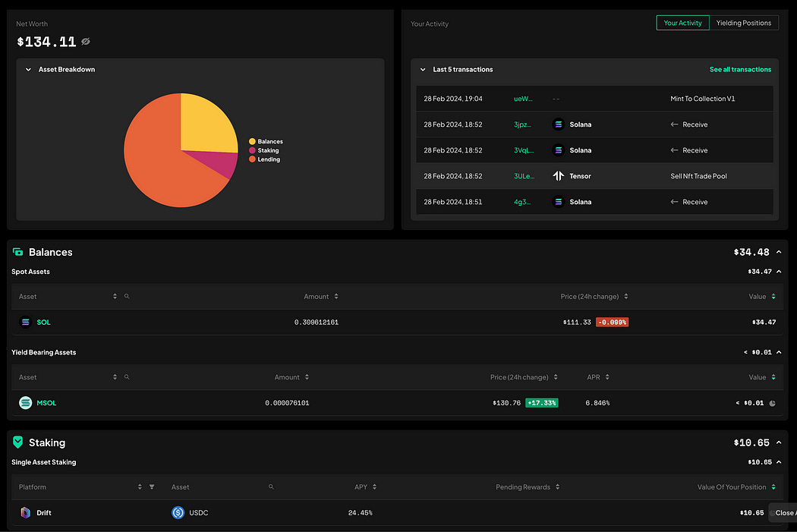Click Receive arrow in 3VqL row

pyautogui.click(x=675, y=150)
